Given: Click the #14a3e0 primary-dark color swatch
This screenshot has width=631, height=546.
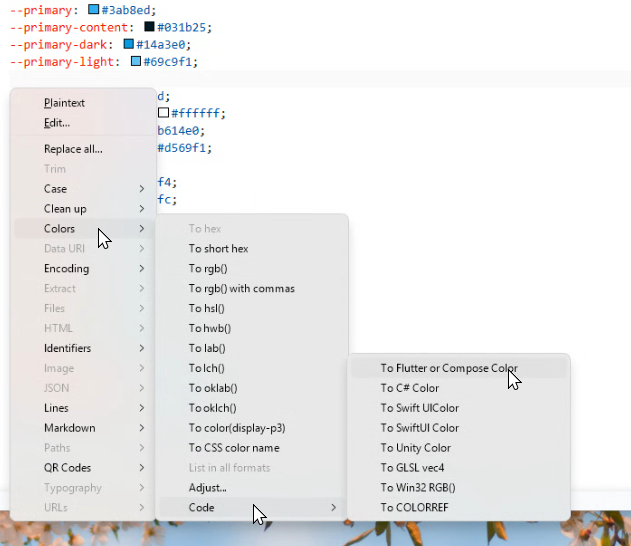Looking at the screenshot, I should [128, 44].
